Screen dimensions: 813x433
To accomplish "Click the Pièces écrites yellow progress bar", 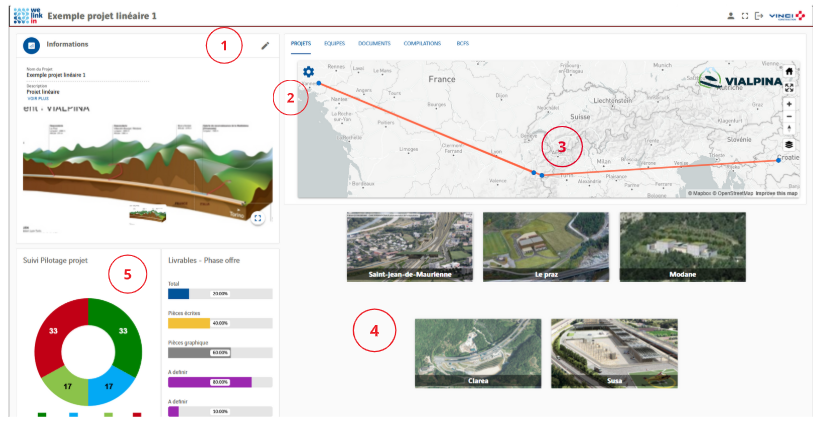I will click(x=188, y=324).
